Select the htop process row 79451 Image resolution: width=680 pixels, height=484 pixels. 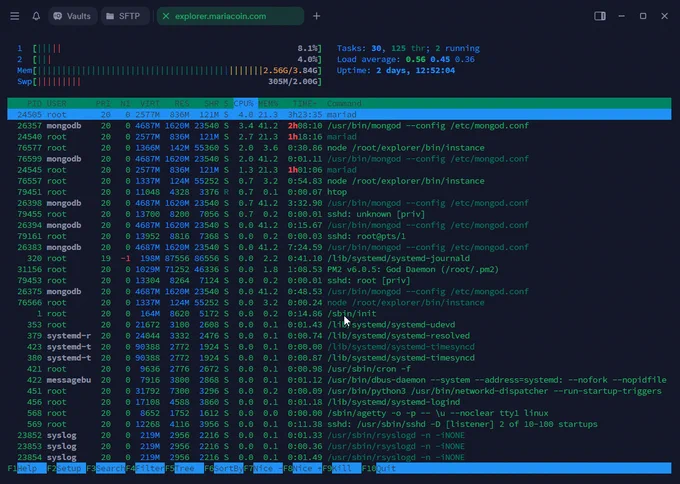click(x=339, y=192)
